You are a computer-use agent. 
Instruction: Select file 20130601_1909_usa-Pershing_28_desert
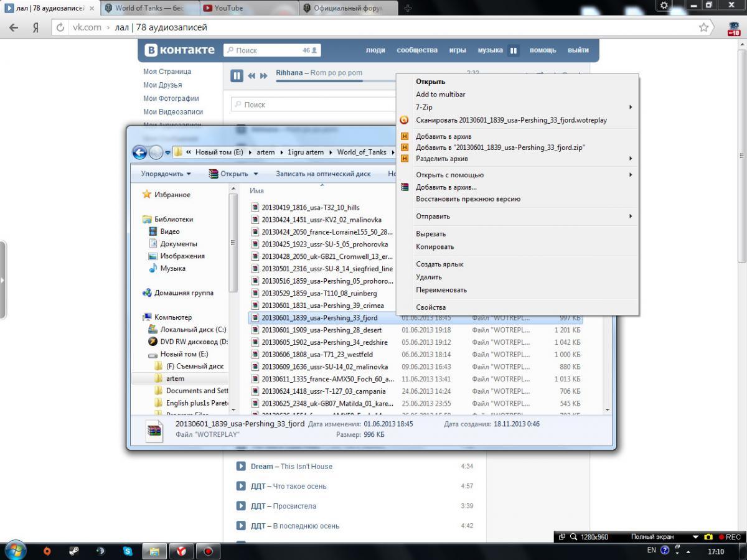coord(322,330)
